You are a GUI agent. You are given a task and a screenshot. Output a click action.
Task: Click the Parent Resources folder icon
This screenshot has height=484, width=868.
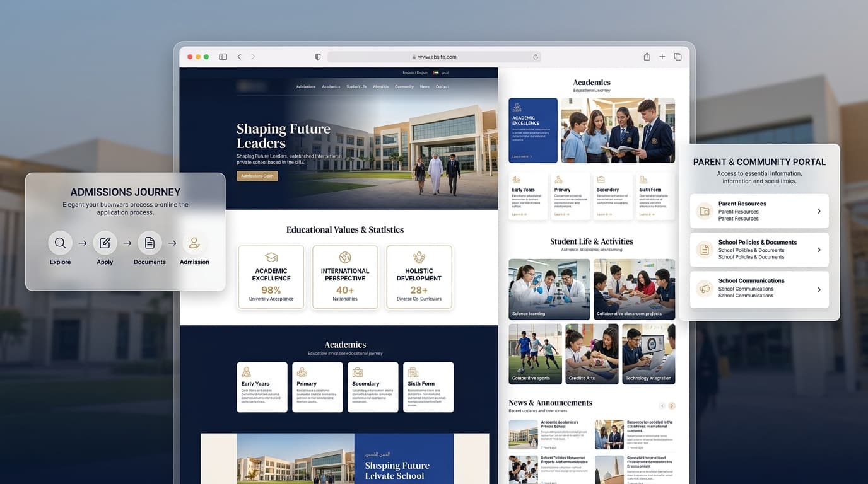(705, 211)
